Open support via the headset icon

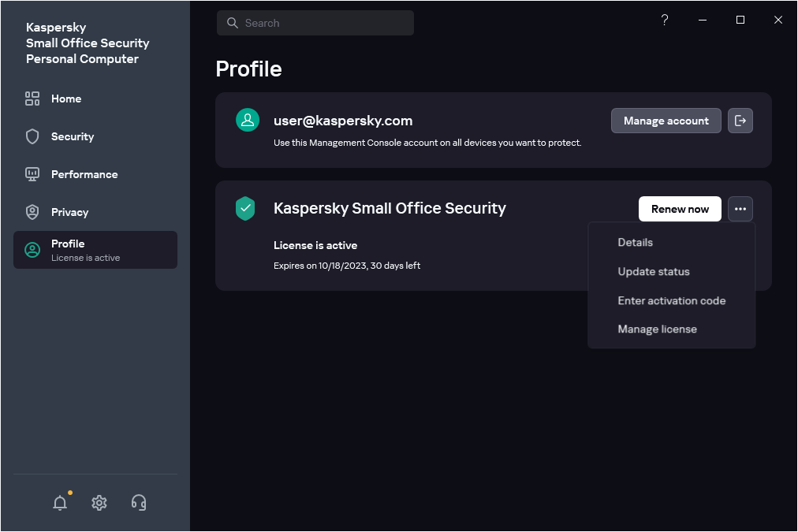click(139, 503)
